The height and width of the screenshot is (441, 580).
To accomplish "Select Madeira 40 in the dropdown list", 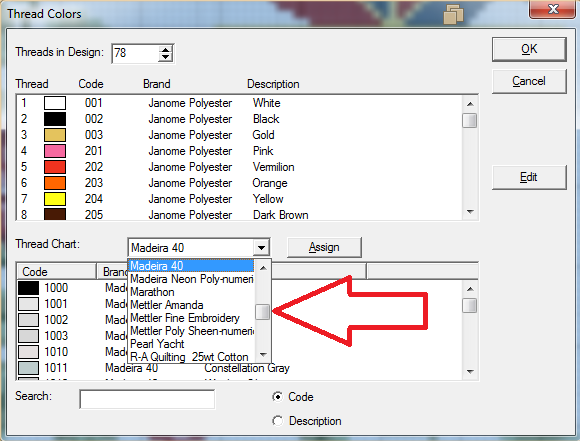I will point(191,266).
